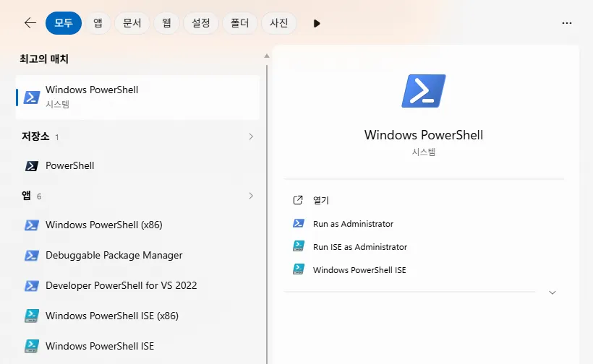This screenshot has height=364, width=593.
Task: Click the Windows PowerShell best match icon
Action: point(32,97)
